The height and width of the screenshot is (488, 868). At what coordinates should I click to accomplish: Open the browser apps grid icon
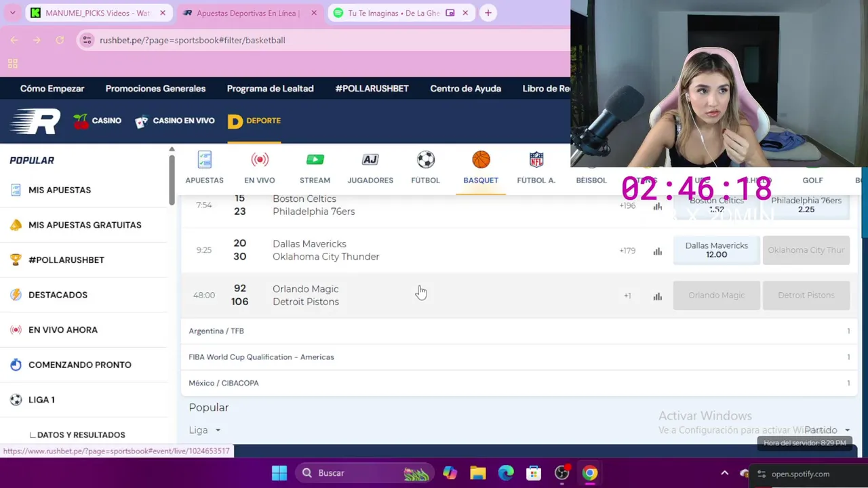(12, 64)
